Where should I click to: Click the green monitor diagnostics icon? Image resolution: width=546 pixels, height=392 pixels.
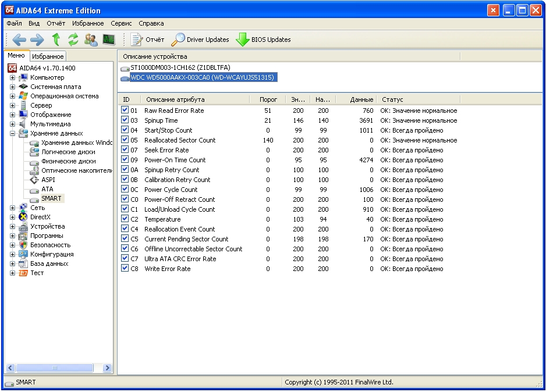pyautogui.click(x=109, y=40)
